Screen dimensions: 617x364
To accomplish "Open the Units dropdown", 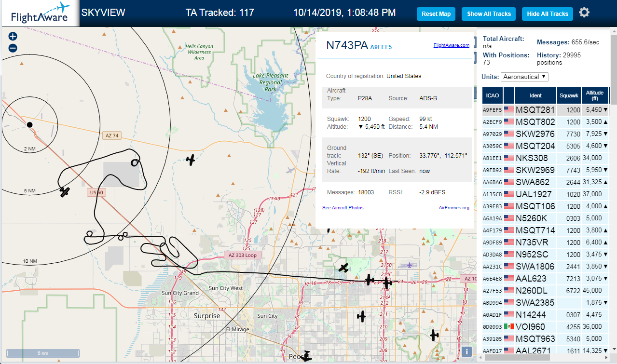I will (524, 77).
